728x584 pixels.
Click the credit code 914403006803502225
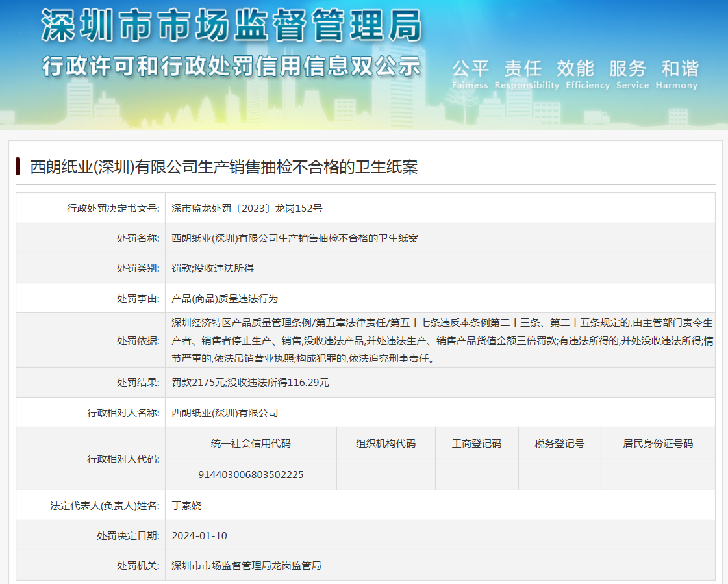[251, 475]
